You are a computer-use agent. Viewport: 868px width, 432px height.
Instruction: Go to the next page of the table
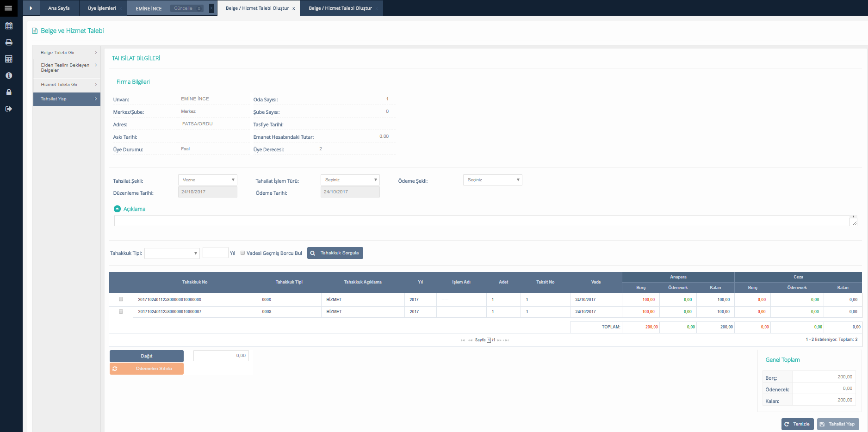(499, 340)
